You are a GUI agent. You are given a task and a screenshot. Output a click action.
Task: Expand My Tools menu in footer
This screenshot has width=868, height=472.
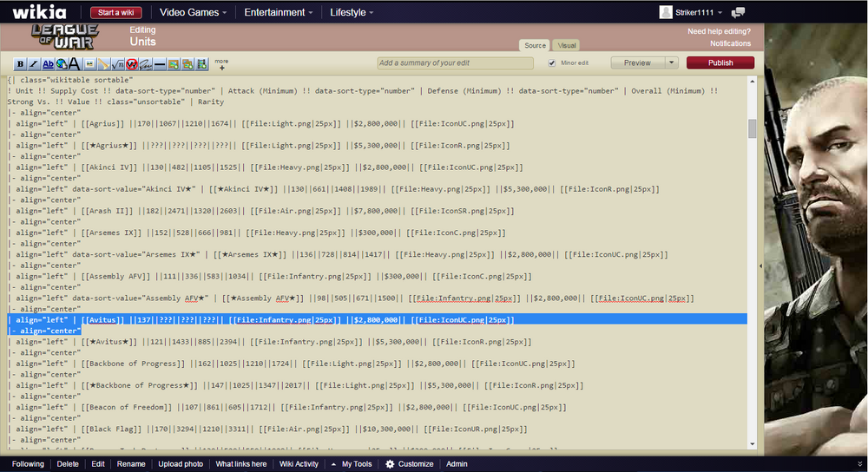tap(352, 463)
